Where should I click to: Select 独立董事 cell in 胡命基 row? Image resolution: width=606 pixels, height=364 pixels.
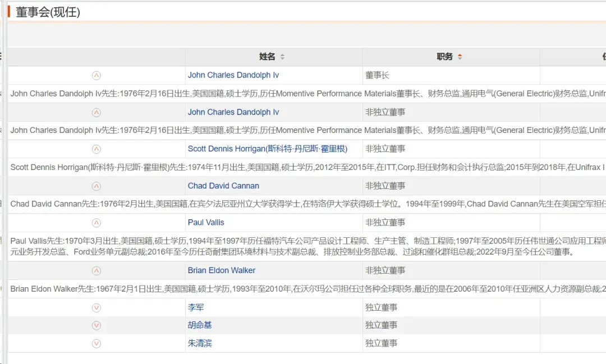tap(451, 325)
